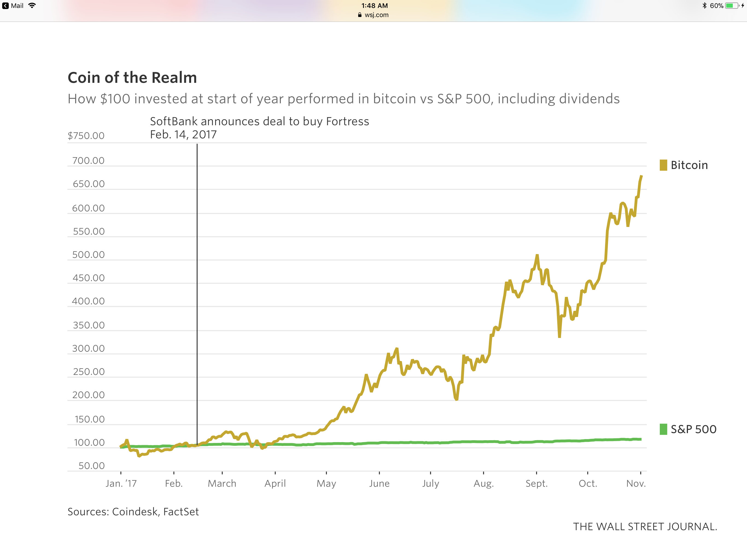Select the green S&P 500 legend marker
The height and width of the screenshot is (560, 747).
click(663, 429)
